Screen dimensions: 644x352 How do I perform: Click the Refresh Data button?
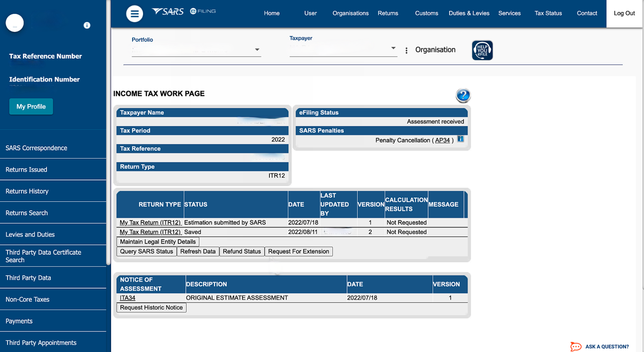pos(198,251)
